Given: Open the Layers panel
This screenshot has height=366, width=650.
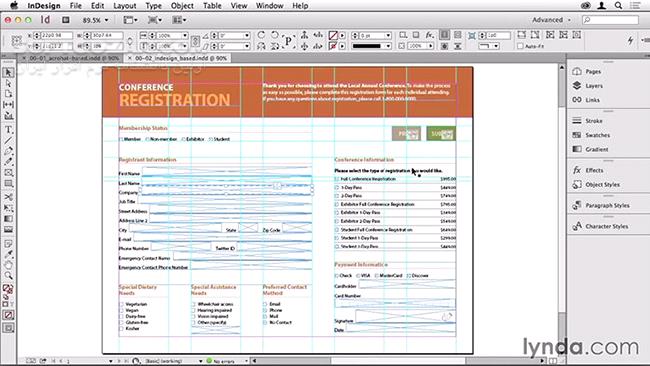Looking at the screenshot, I should click(x=588, y=86).
